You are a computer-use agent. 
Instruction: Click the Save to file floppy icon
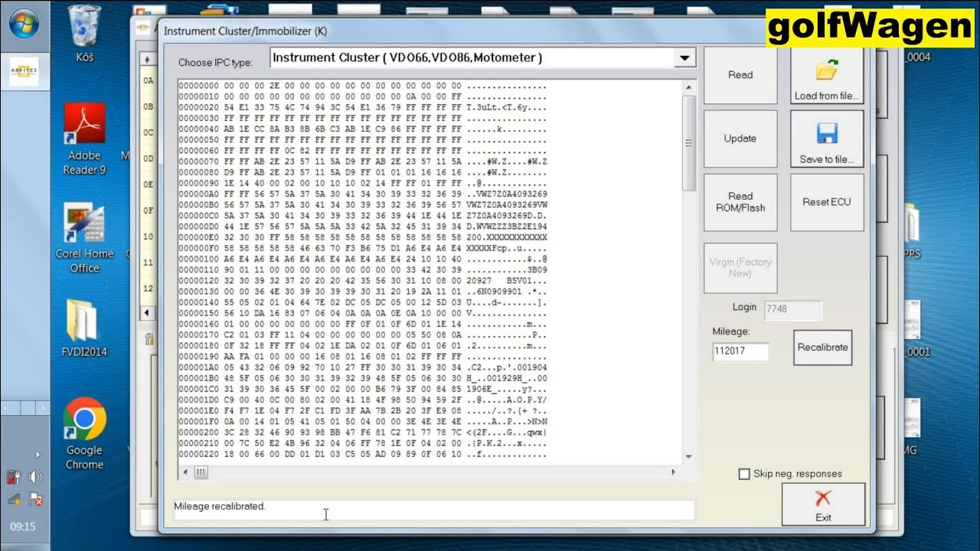pyautogui.click(x=827, y=134)
